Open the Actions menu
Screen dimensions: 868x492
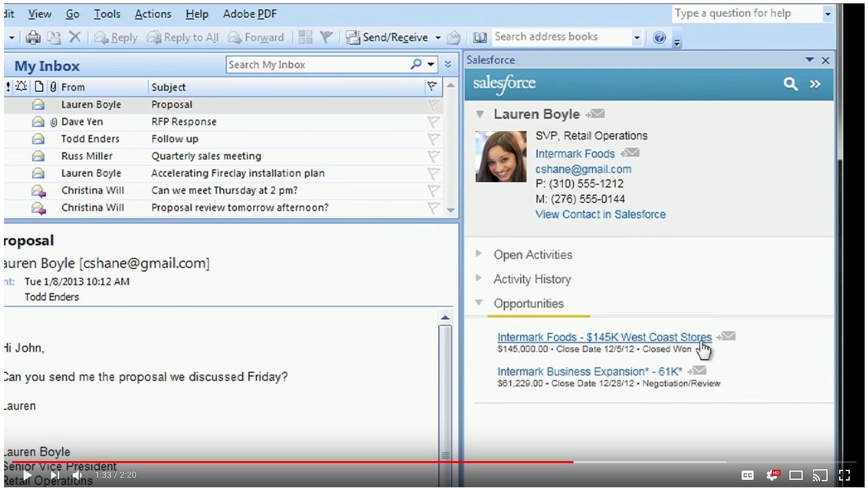153,13
